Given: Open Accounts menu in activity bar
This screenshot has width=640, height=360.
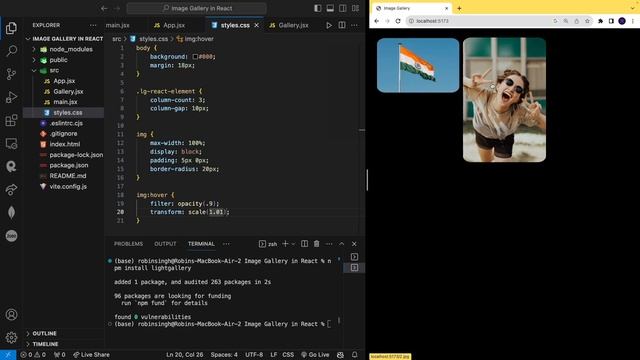Looking at the screenshot, I should 11,315.
